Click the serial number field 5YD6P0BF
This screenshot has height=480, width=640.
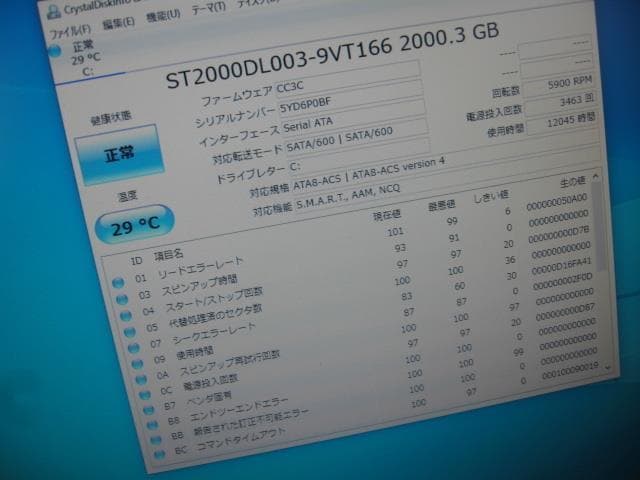click(350, 97)
